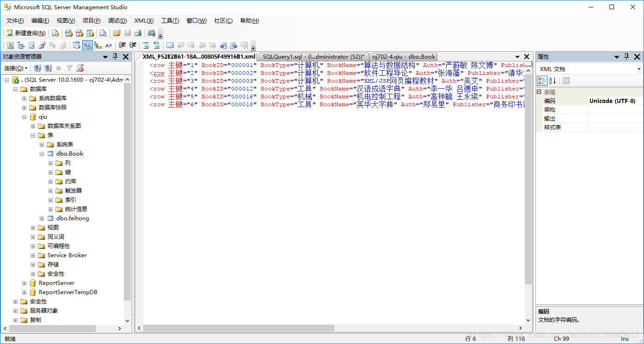Viewport: 644px width, 344px height.
Task: Close the active XML document tab
Action: pyautogui.click(x=526, y=56)
